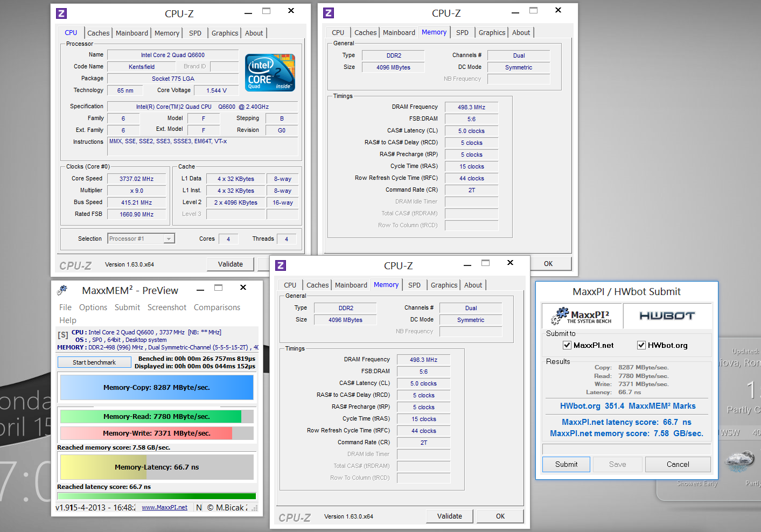Screen dimensions: 761x532
Task: Open the www.MaxxPI.net link
Action: 165,507
